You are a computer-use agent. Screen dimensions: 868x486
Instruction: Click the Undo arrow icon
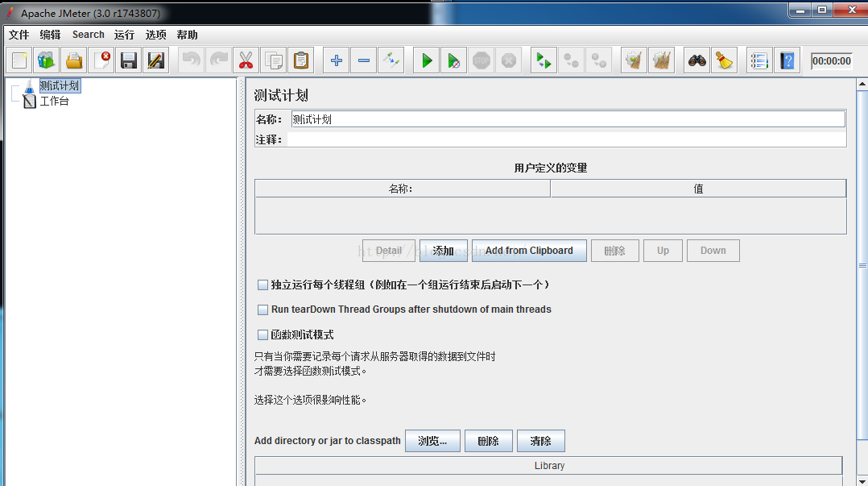[192, 60]
